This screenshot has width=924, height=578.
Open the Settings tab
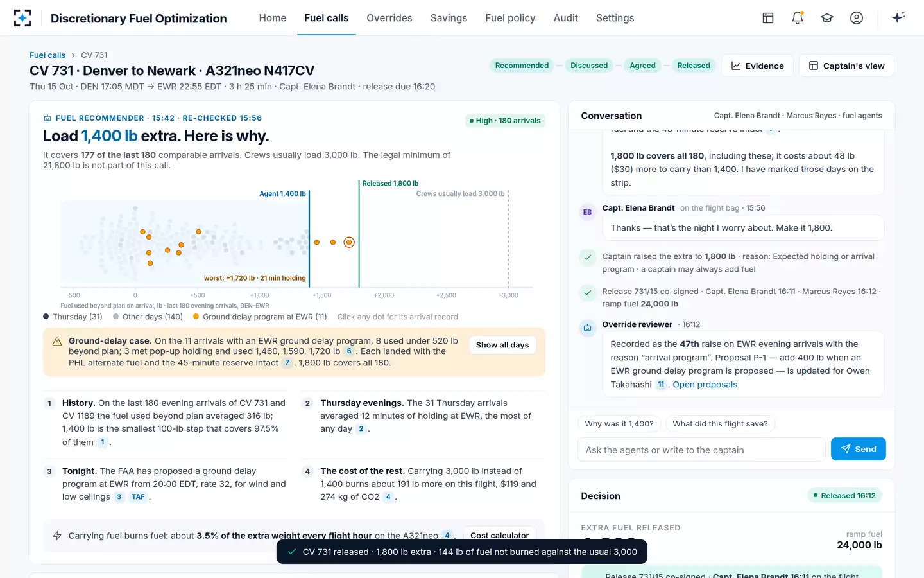(x=615, y=18)
